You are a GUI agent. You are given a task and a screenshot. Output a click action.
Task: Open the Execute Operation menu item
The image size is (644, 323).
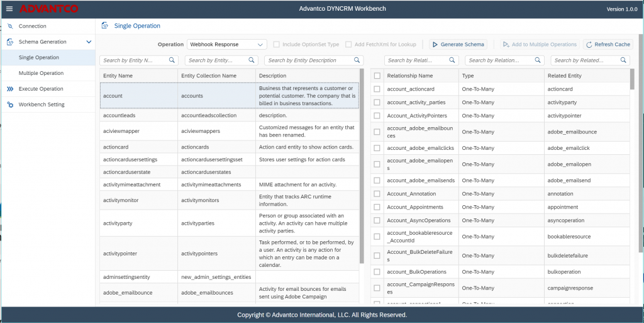pos(48,89)
